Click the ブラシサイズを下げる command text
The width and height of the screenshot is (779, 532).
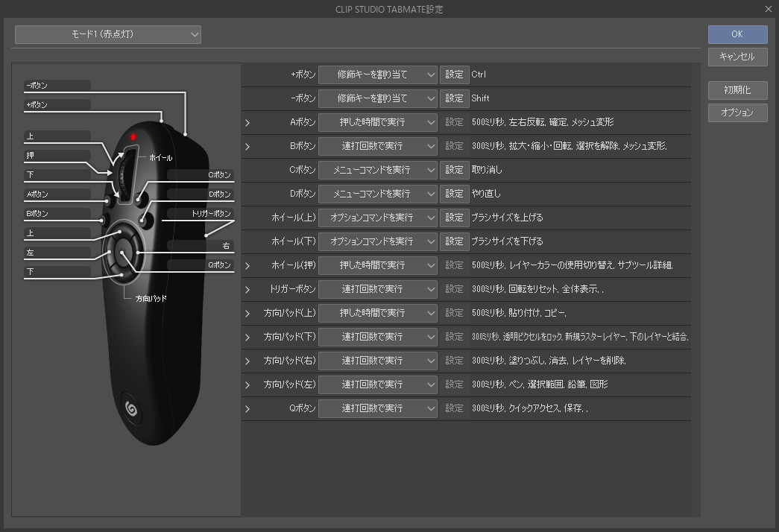click(507, 241)
